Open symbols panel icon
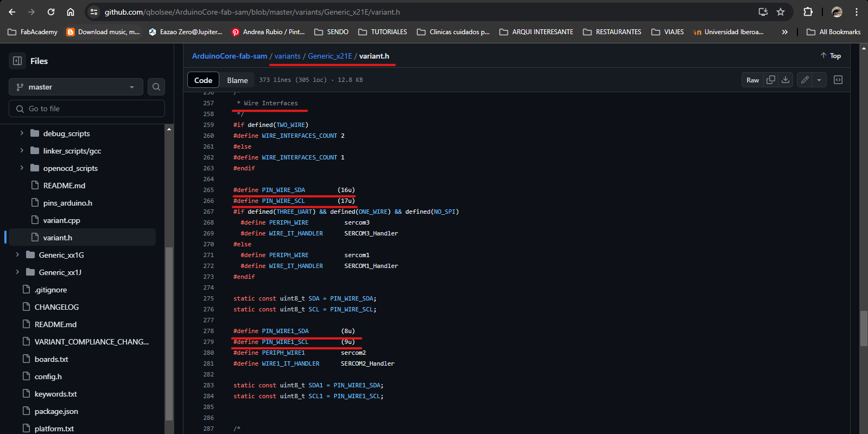This screenshot has width=868, height=434. 838,80
